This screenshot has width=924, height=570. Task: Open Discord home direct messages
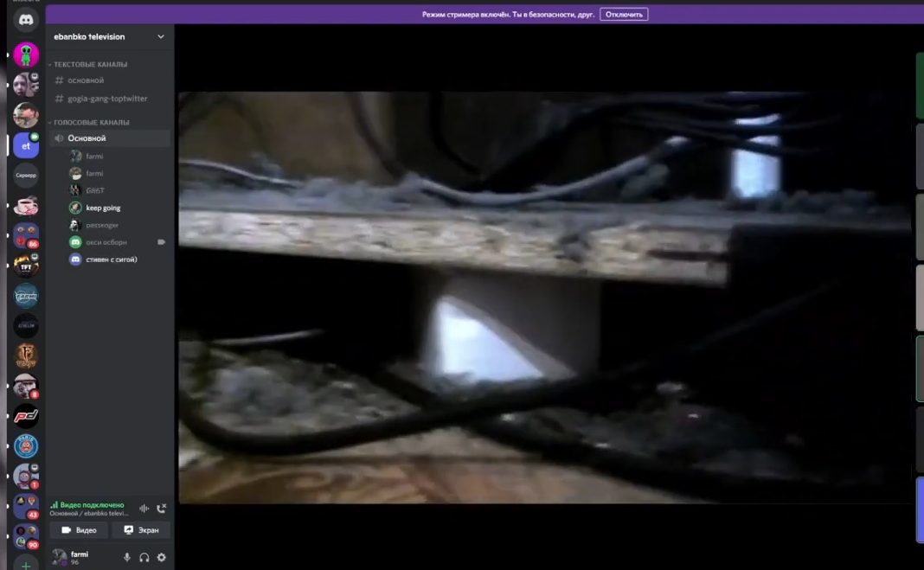[26, 19]
